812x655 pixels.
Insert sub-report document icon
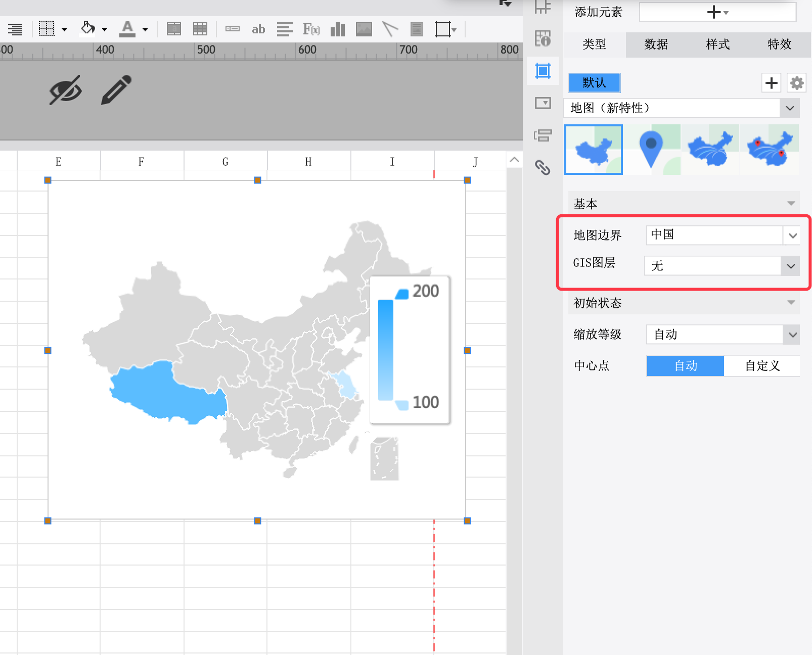(x=417, y=29)
